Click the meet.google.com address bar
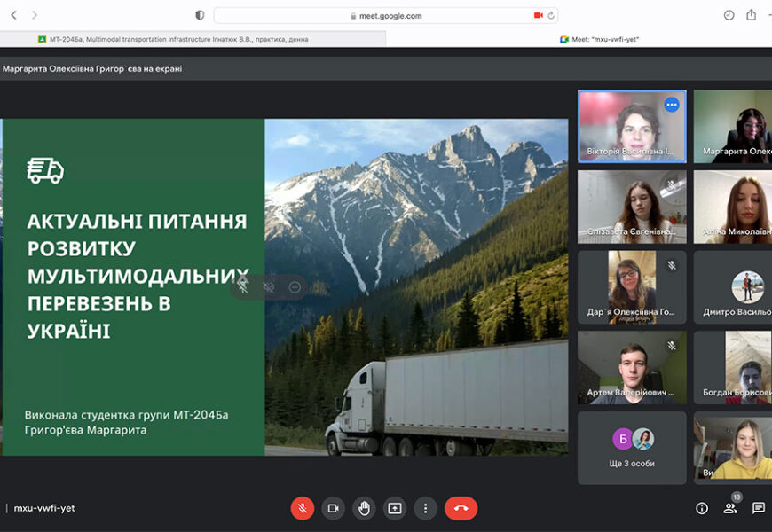The height and width of the screenshot is (532, 772). pos(386,15)
